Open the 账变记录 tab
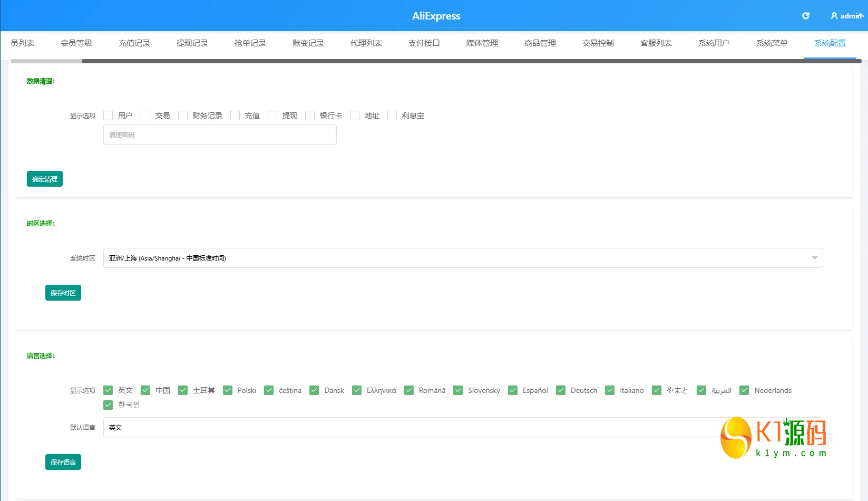Viewport: 868px width, 501px height. click(308, 43)
